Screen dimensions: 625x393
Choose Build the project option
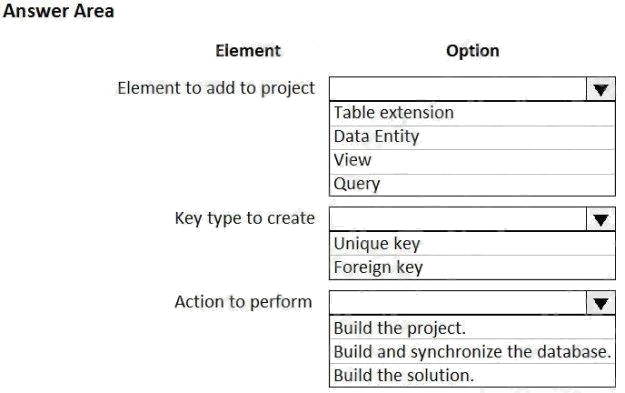(472, 328)
